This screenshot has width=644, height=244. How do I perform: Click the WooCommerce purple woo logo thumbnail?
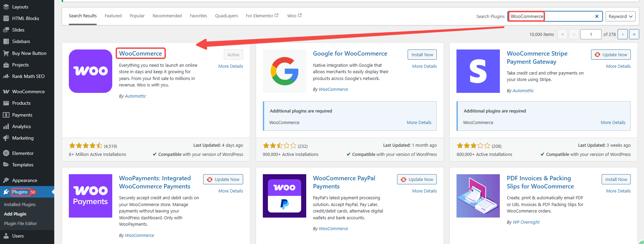(x=91, y=71)
